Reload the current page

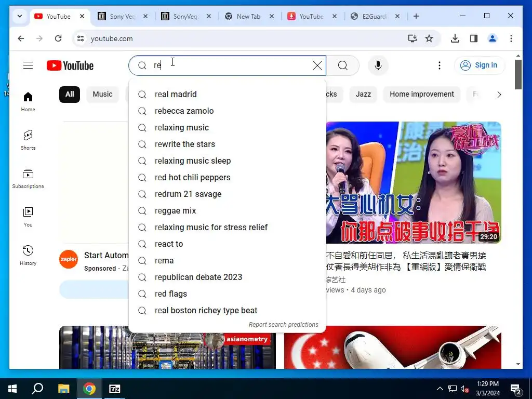click(58, 38)
